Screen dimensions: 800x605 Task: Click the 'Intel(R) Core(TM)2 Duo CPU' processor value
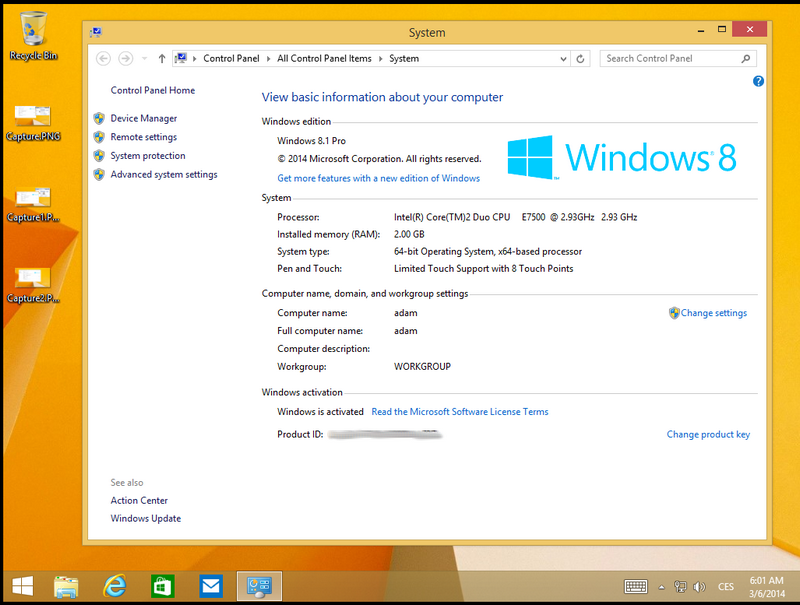coord(452,217)
